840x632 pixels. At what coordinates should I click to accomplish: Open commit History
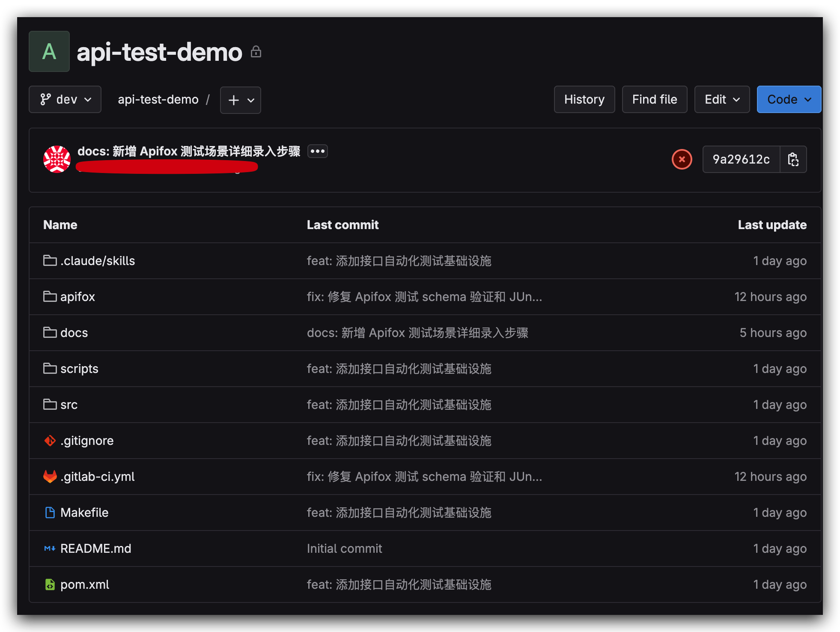click(x=584, y=99)
